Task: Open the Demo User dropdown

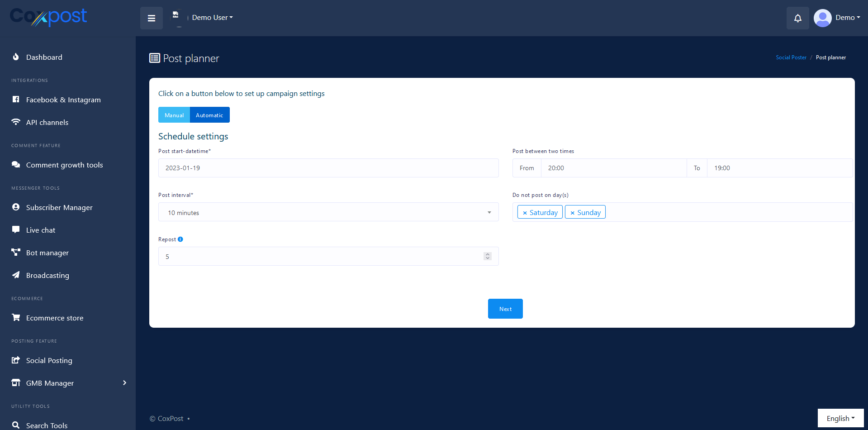Action: click(x=212, y=18)
